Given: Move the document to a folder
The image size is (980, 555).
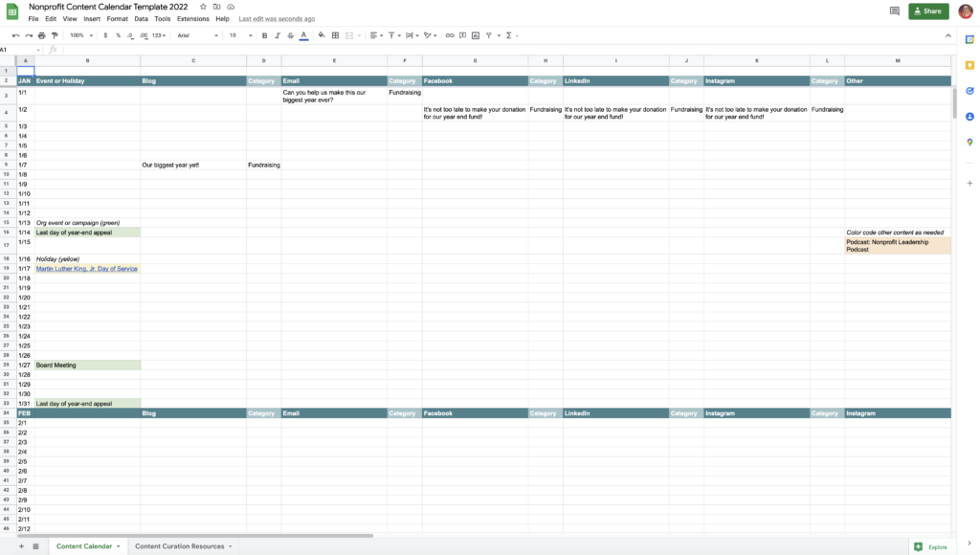Looking at the screenshot, I should 217,7.
